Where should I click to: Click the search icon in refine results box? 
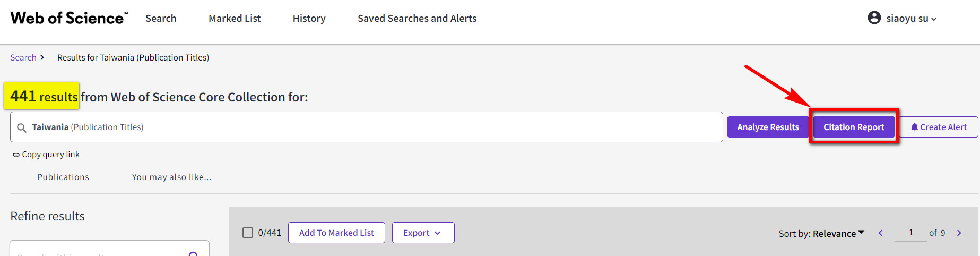[193, 254]
